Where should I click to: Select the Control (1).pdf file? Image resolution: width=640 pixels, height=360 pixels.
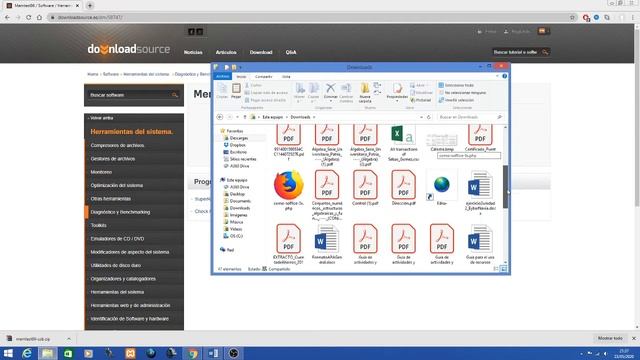[365, 188]
